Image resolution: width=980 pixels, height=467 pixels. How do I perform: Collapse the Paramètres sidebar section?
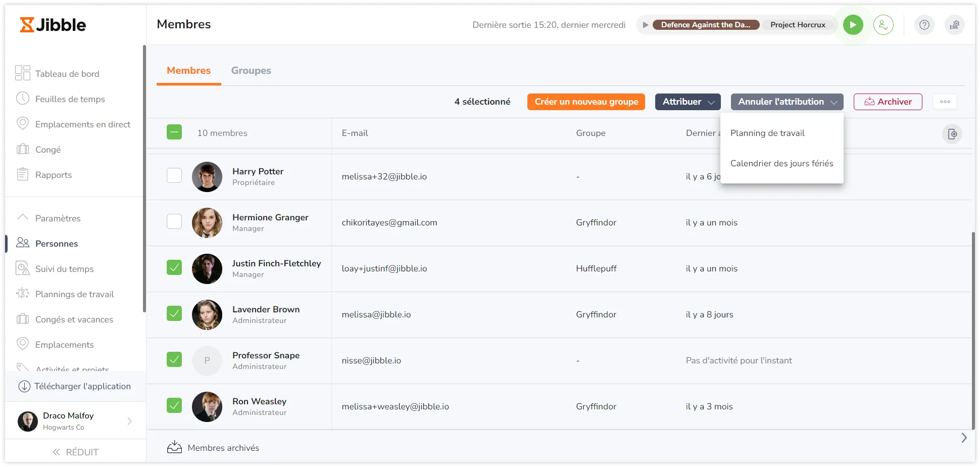point(23,218)
